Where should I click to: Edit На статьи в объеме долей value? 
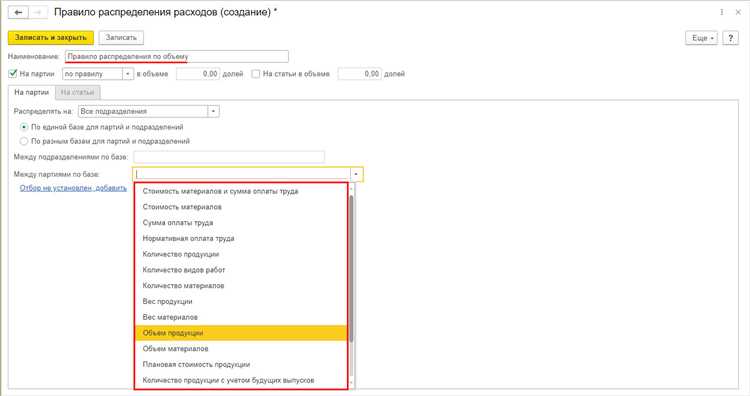coord(359,74)
